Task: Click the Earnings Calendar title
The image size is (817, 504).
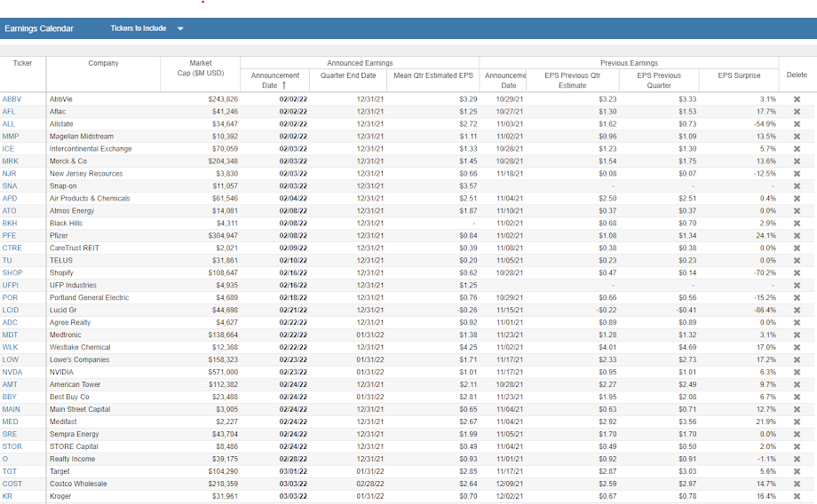Action: 39,28
